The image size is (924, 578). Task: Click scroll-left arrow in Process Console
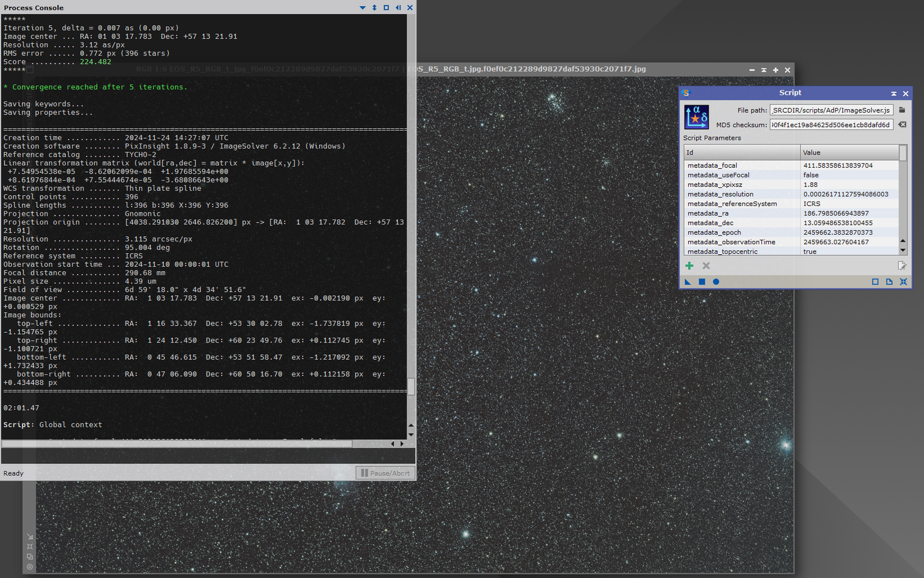[392, 444]
